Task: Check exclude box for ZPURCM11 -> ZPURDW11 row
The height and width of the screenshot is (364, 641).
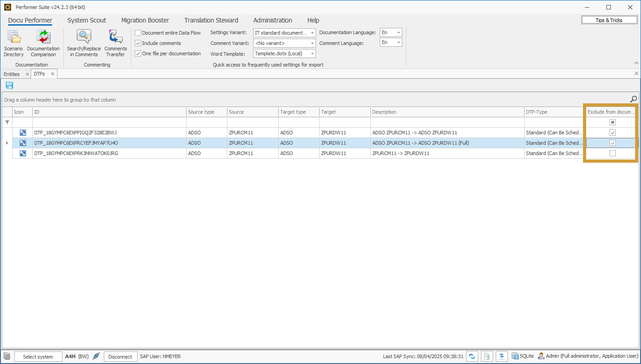Action: (x=612, y=153)
